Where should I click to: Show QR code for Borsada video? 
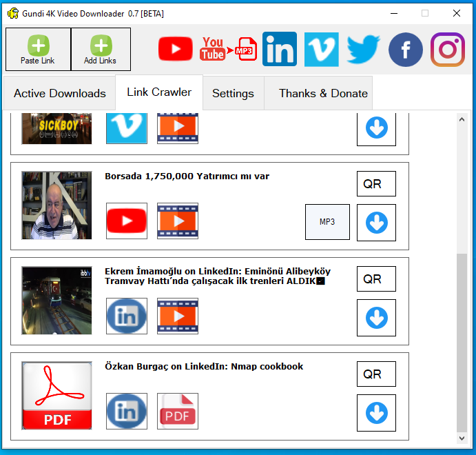click(x=376, y=184)
